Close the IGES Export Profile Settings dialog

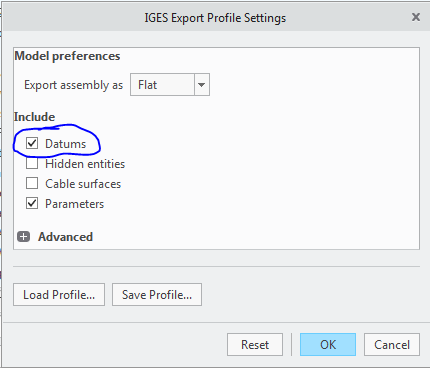tap(416, 17)
